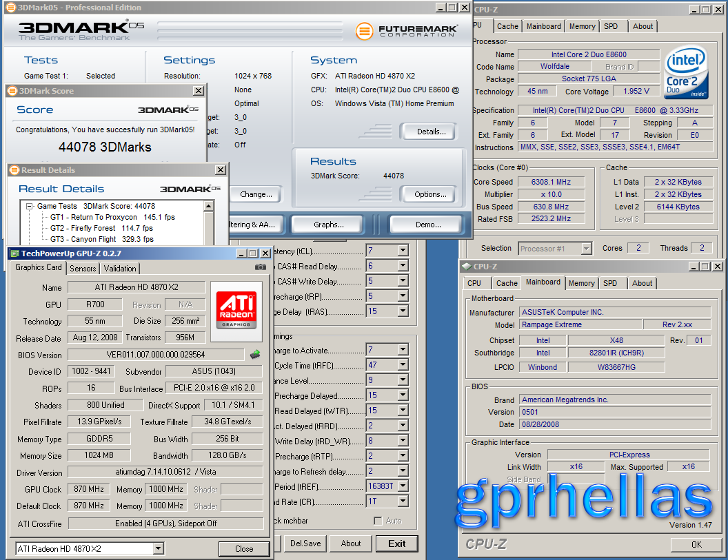This screenshot has width=728, height=560.
Task: Open the tRAS delay dropdown showing 15
Action: 403,311
